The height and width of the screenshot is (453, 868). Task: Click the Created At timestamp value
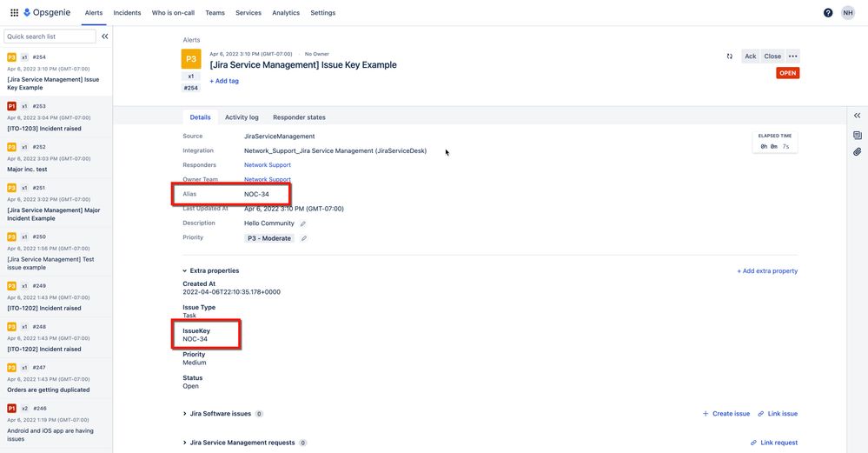point(231,292)
